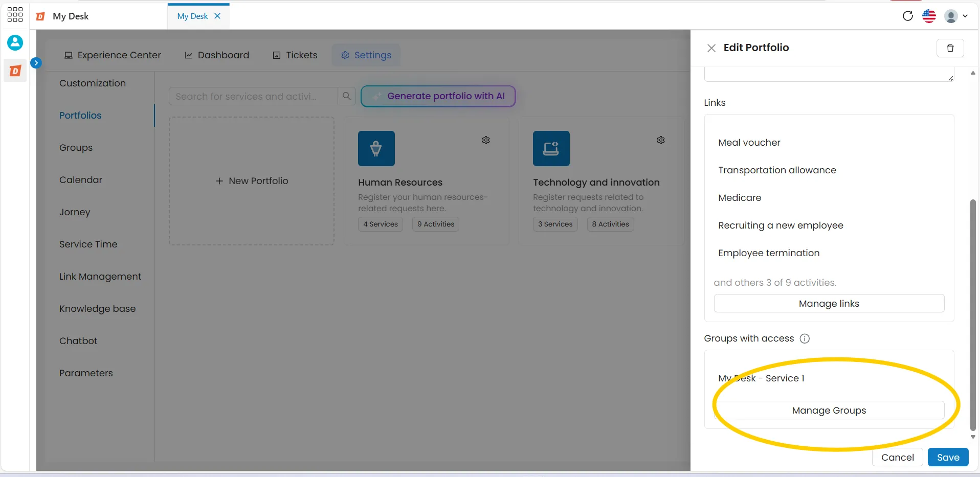This screenshot has height=477, width=980.
Task: Open language selector US flag icon
Action: tap(929, 16)
